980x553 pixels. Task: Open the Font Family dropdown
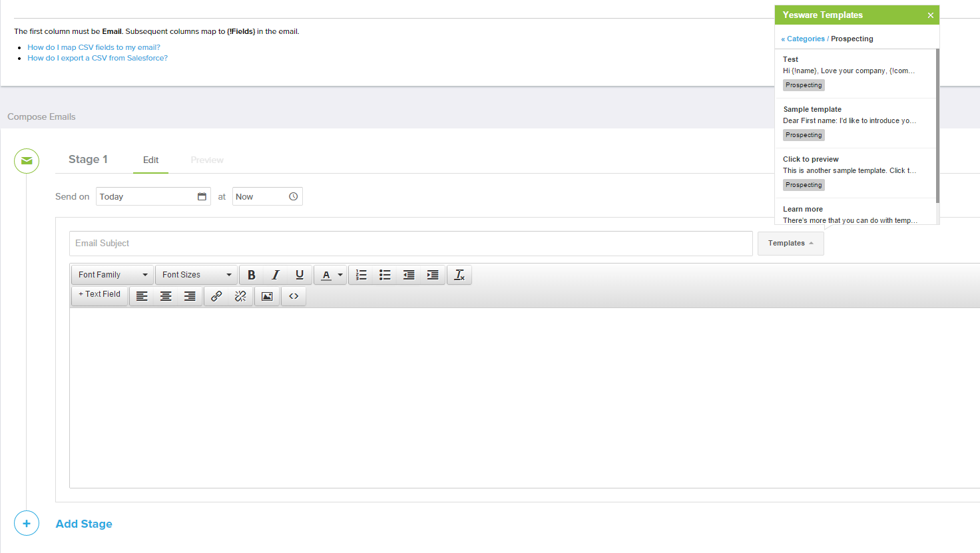tap(112, 275)
